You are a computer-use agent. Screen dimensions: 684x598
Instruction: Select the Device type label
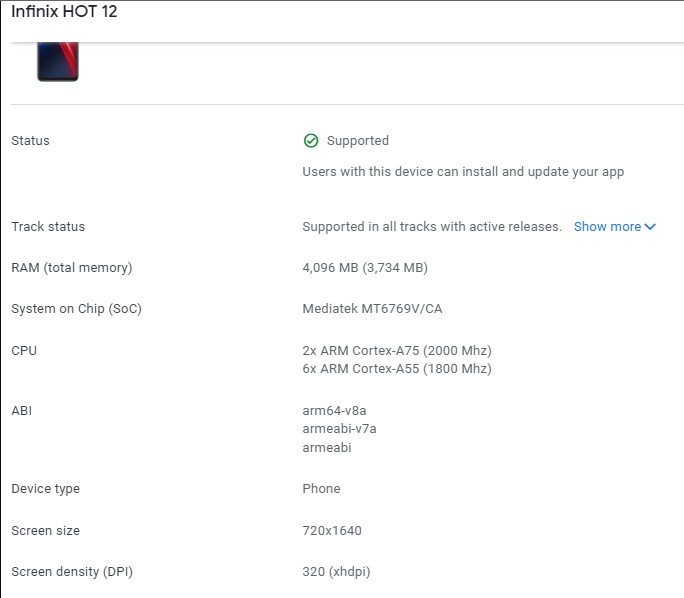46,489
